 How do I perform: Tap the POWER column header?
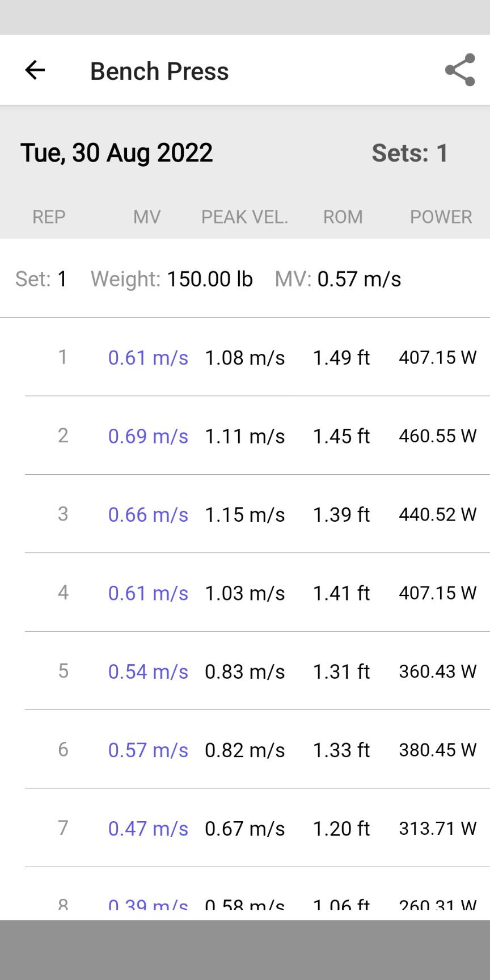click(441, 217)
